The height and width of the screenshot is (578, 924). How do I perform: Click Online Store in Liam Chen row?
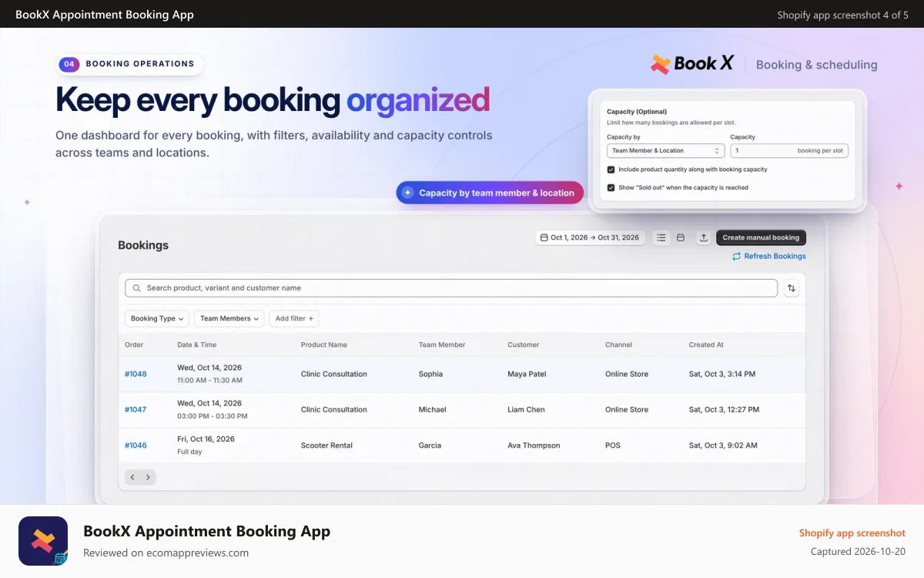pyautogui.click(x=627, y=409)
